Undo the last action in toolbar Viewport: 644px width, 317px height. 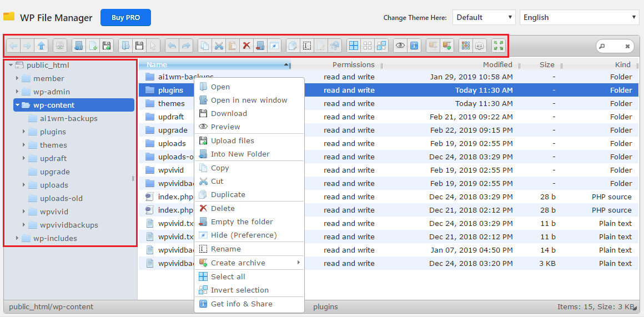click(x=172, y=46)
